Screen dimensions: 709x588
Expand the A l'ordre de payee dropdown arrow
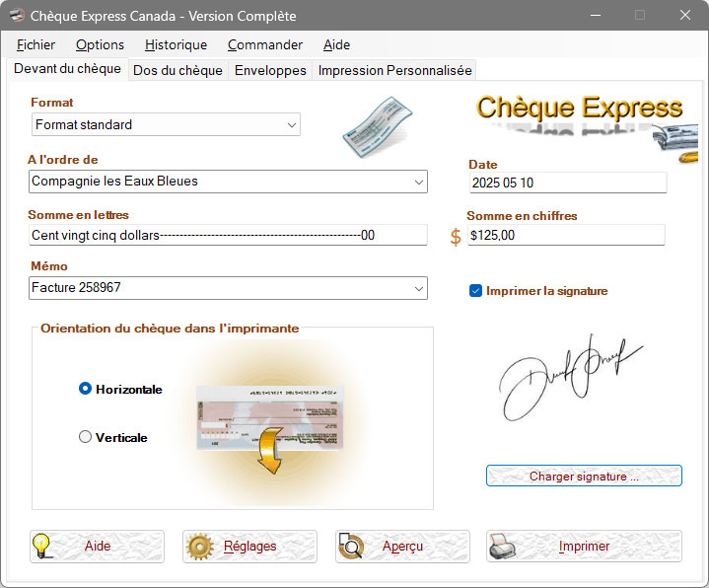[419, 182]
